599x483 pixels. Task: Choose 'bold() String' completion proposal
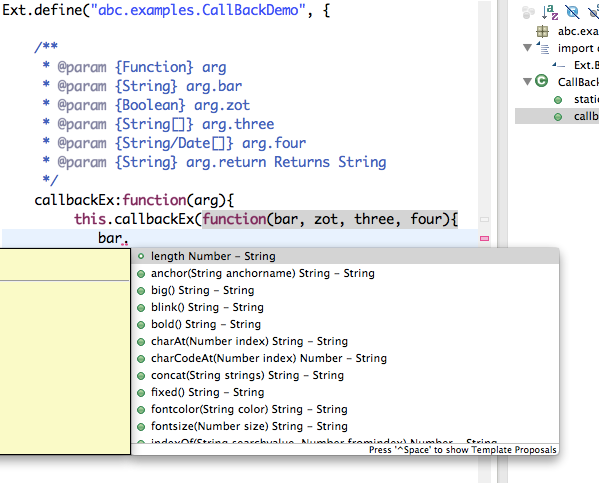pos(345,324)
